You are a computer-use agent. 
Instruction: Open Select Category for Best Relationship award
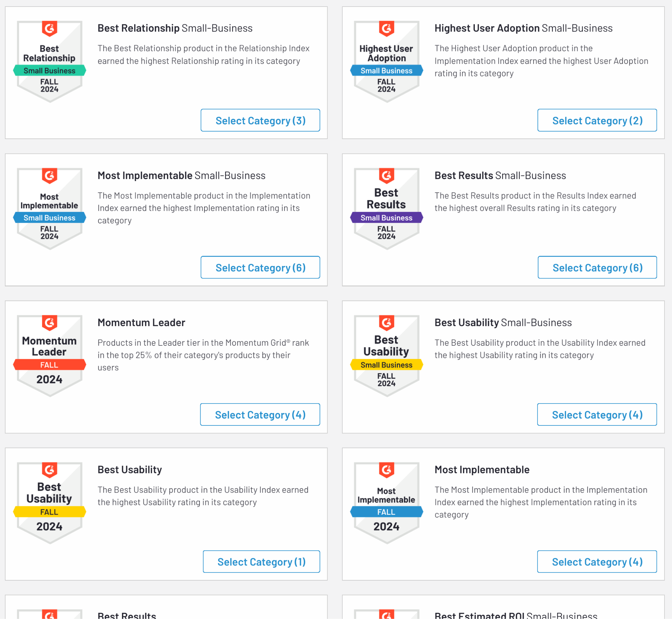(x=260, y=120)
